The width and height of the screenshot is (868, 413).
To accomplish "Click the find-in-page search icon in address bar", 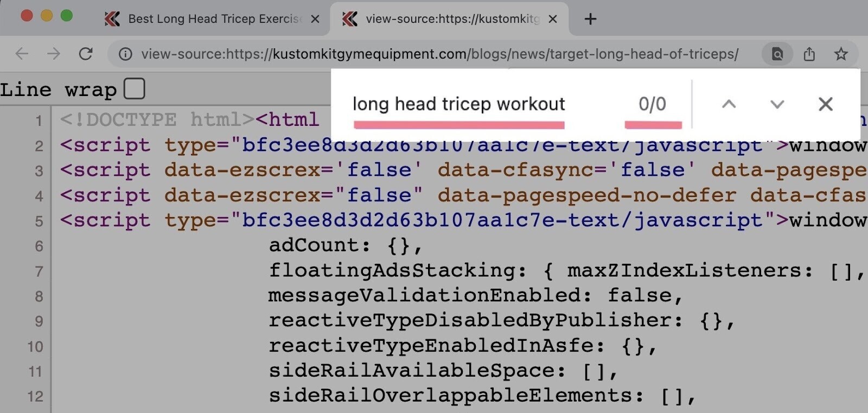I will pyautogui.click(x=777, y=54).
